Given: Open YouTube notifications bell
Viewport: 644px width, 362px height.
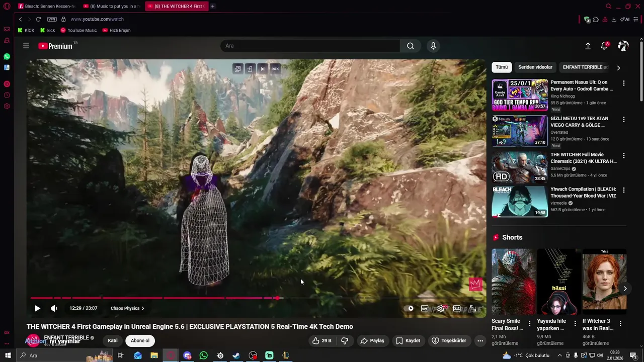Looking at the screenshot, I should [x=604, y=46].
